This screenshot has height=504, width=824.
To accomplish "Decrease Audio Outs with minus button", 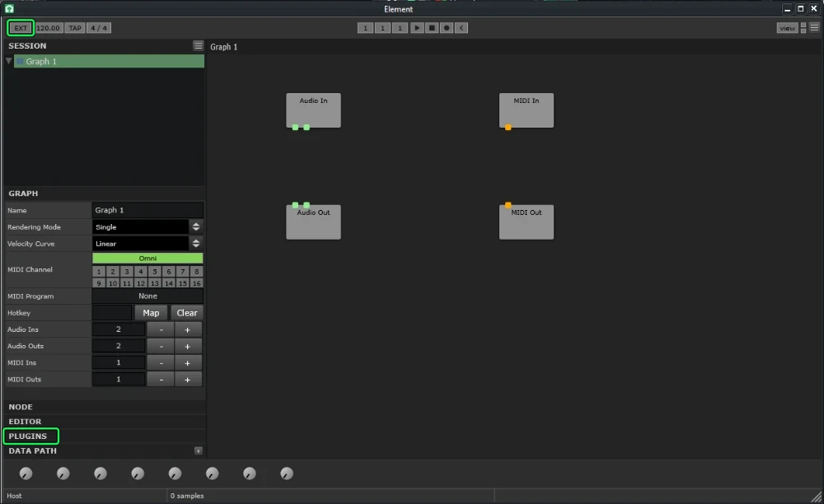I will (x=161, y=347).
